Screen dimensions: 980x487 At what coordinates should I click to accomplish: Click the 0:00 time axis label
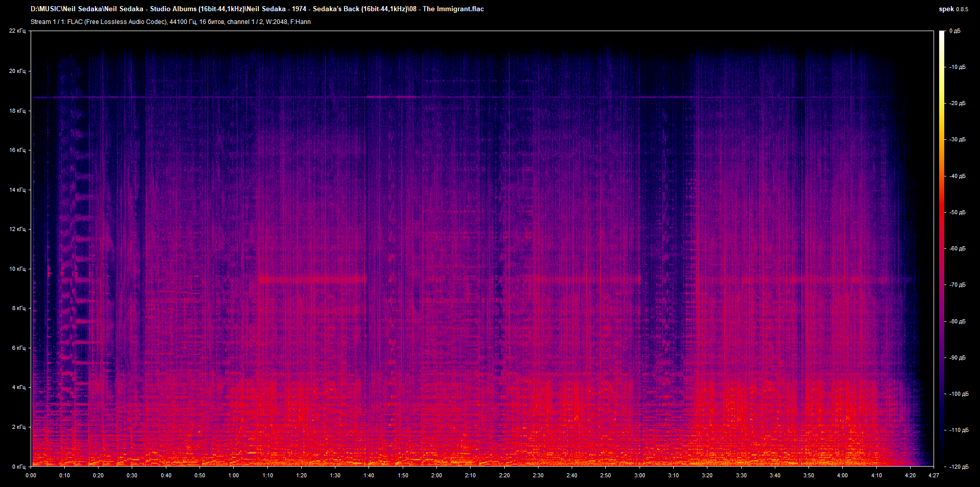(31, 475)
